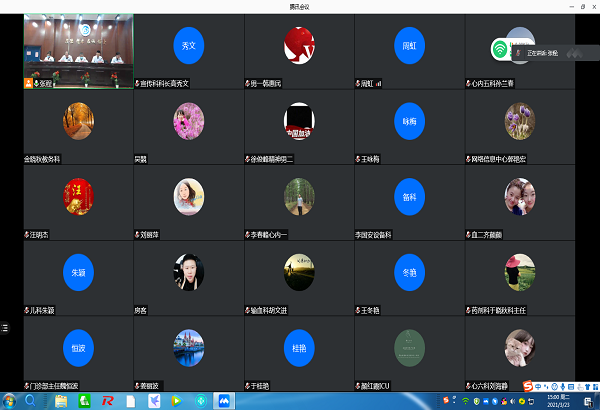The height and width of the screenshot is (410, 600).
Task: Click the 备科 participant avatar
Action: (408, 195)
